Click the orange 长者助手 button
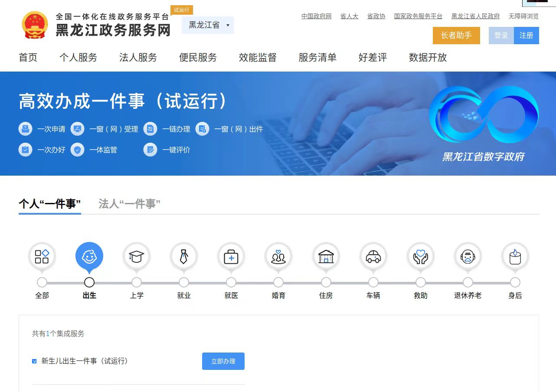 tap(456, 36)
